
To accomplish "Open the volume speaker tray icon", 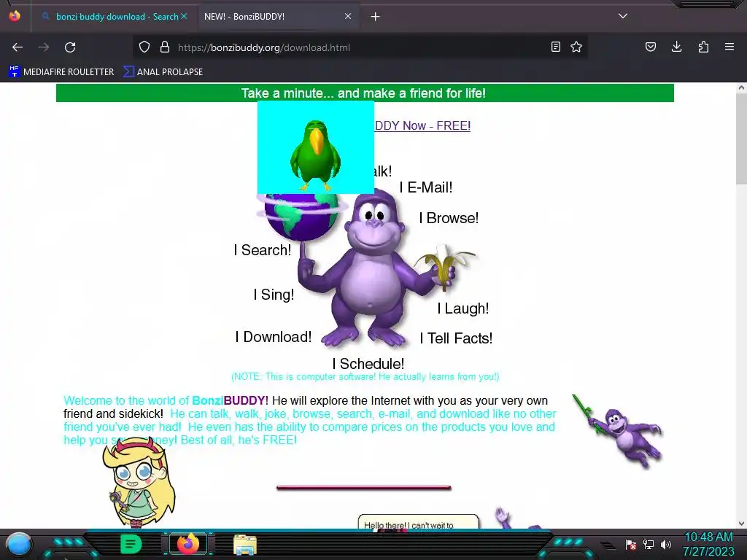I will [x=666, y=544].
